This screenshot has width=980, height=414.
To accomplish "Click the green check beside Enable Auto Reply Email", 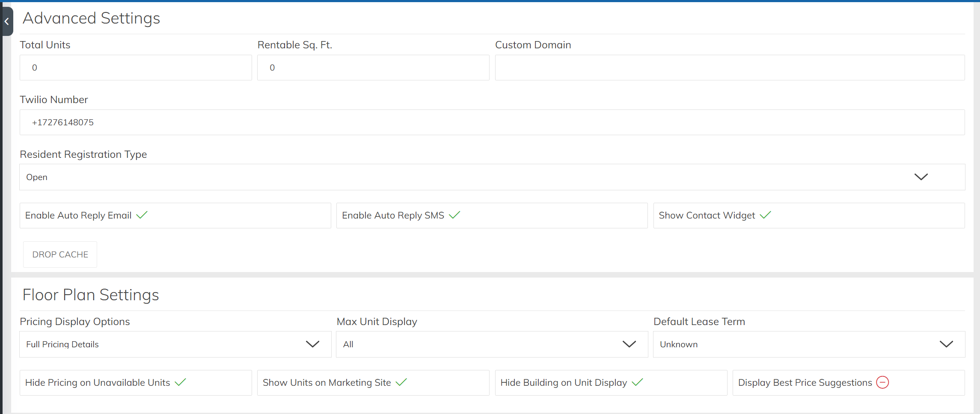I will 142,215.
